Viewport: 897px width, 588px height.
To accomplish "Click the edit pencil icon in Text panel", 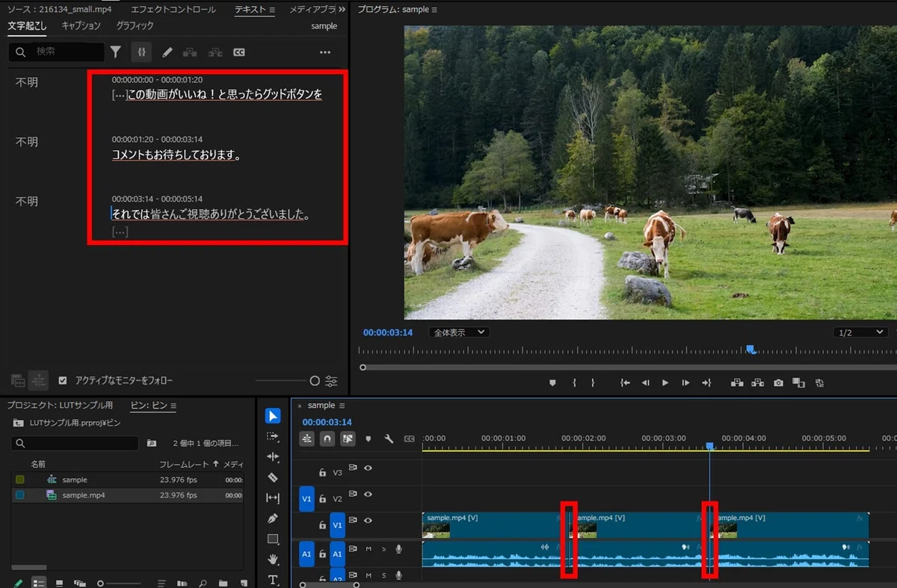I will [167, 52].
